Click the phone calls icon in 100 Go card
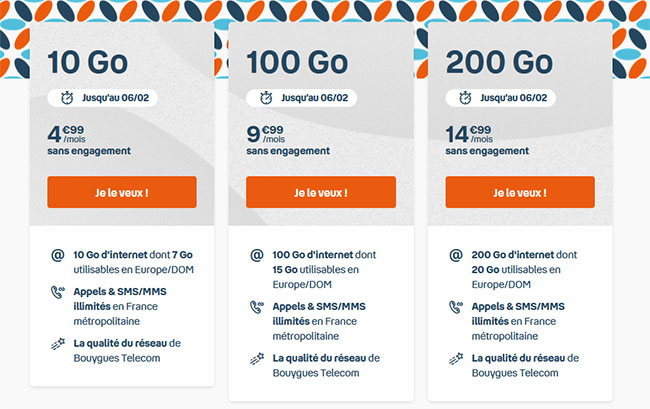This screenshot has width=650, height=409. point(257,307)
